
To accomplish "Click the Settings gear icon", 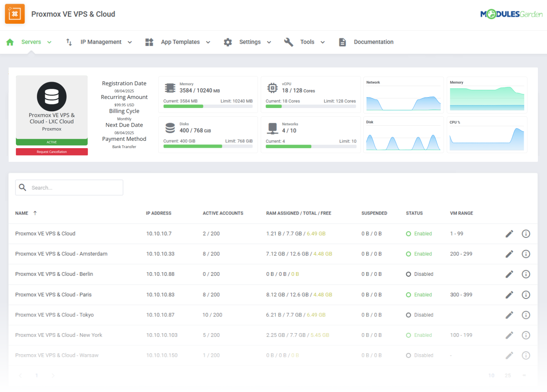I will click(x=228, y=42).
